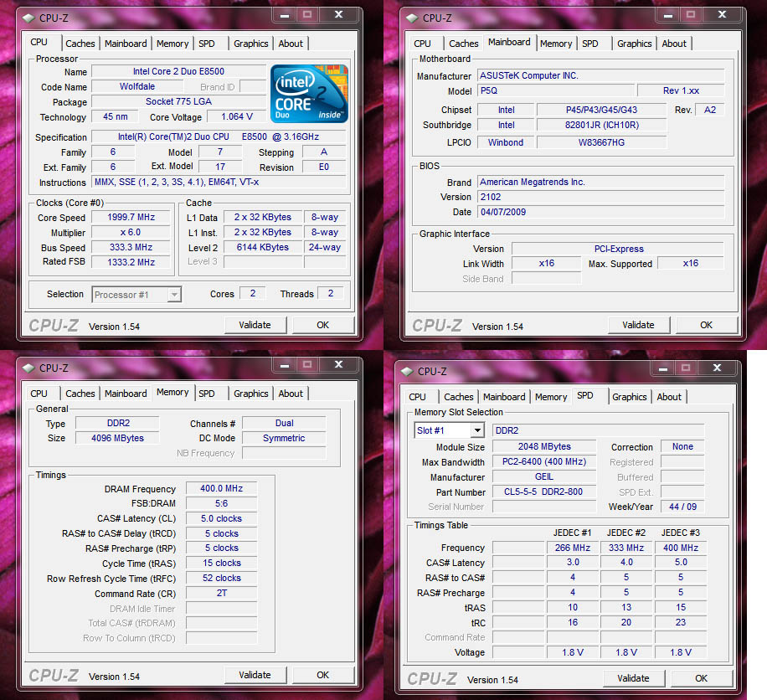The image size is (767, 700).
Task: Click the ASUSTeK Computer INC. manufacturer field
Action: [600, 76]
